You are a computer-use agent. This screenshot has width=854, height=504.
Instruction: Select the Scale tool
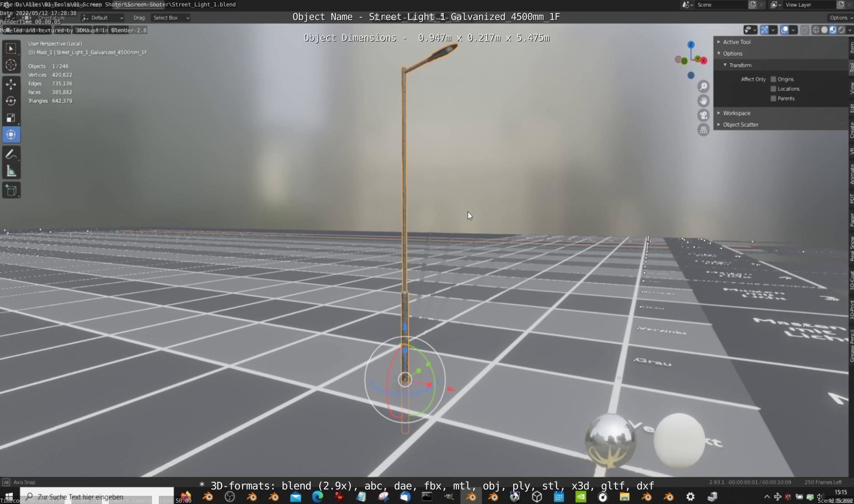click(11, 118)
